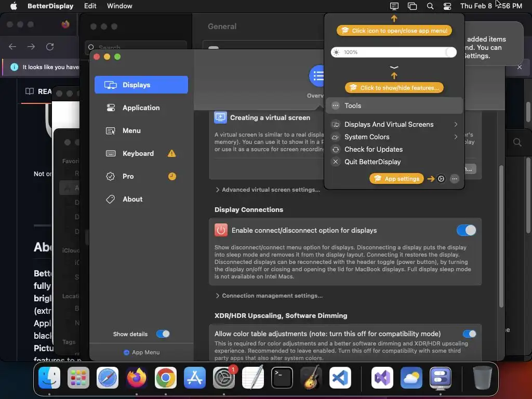This screenshot has height=399, width=532.
Task: Click the Tools section header
Action: point(394,106)
